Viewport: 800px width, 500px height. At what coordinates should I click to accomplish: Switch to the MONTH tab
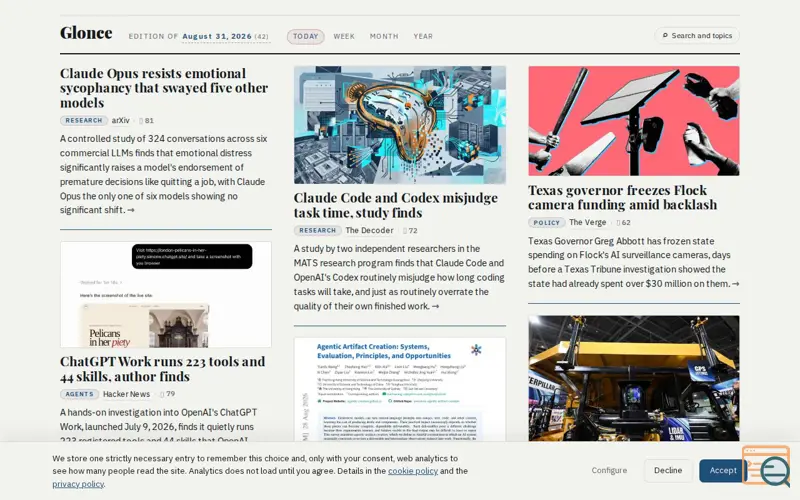click(x=384, y=36)
